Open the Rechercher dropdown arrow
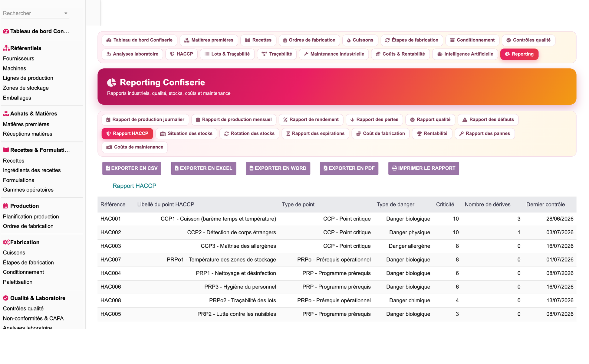Viewport: 589px width, 364px height. tap(66, 13)
